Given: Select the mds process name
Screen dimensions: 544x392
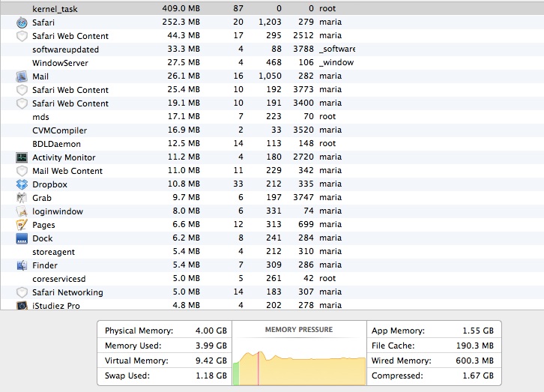Looking at the screenshot, I should click(40, 117).
